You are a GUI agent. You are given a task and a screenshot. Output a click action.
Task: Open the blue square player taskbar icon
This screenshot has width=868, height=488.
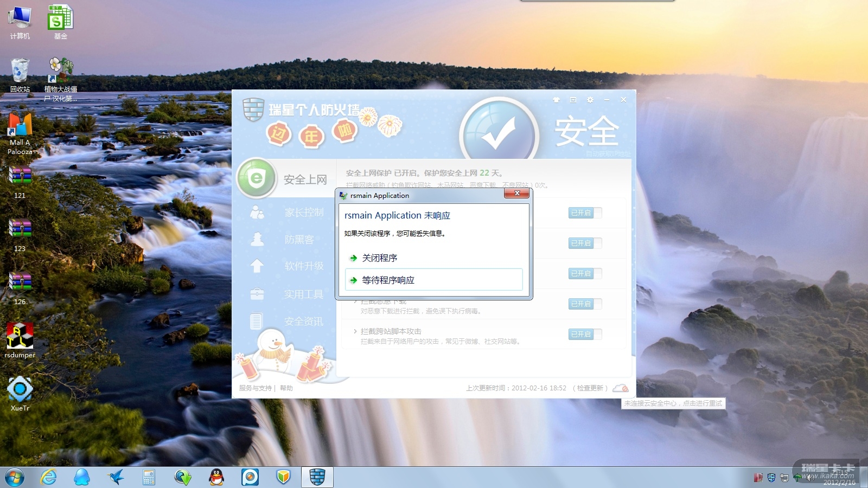[250, 477]
